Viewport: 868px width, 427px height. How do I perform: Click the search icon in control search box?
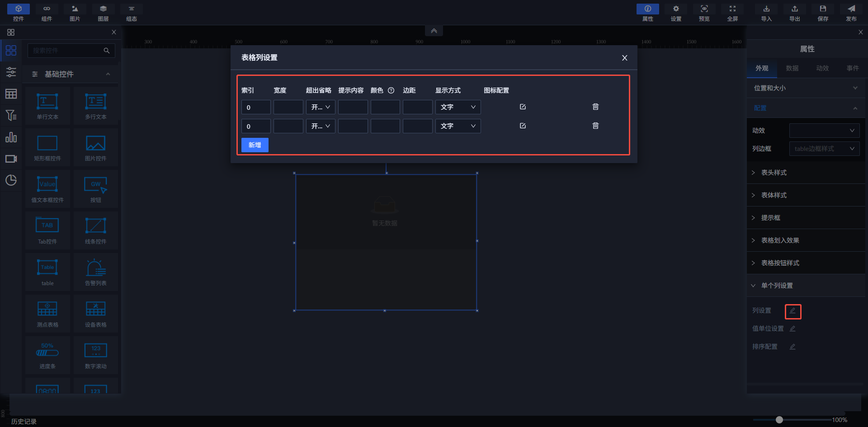(107, 51)
